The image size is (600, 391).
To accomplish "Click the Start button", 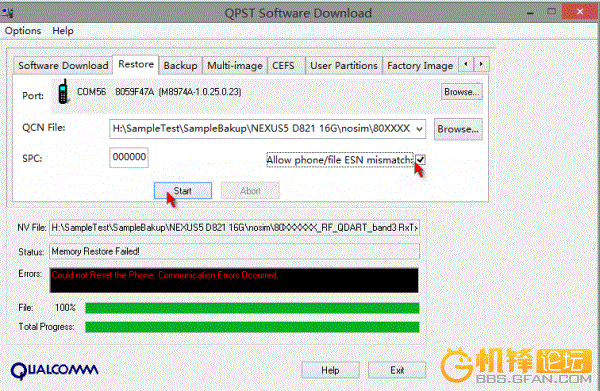I will pos(183,191).
